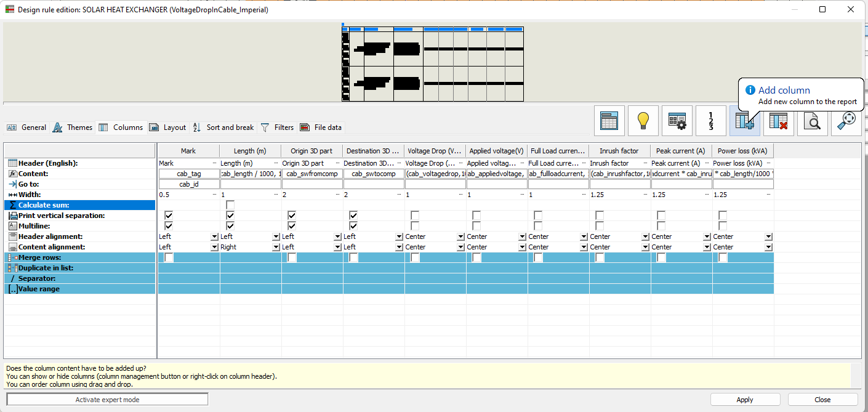Click the Apply button
The image size is (868, 412).
[x=745, y=400]
